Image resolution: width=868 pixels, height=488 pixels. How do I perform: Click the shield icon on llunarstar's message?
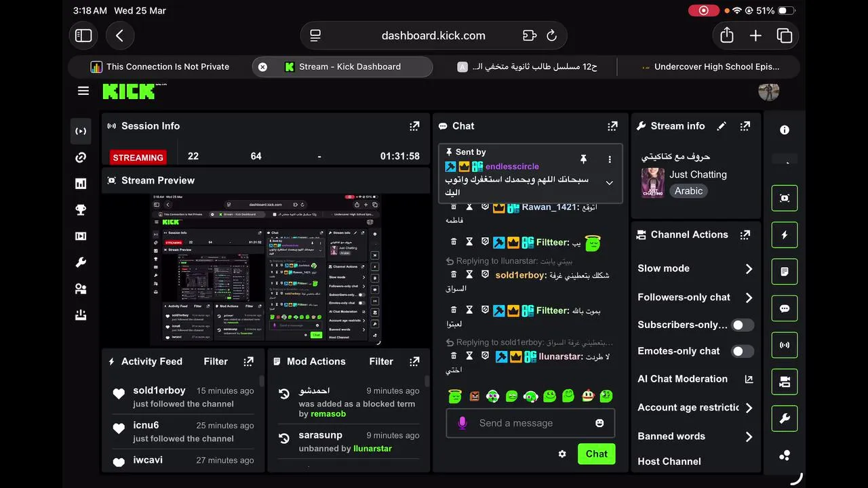pos(485,356)
